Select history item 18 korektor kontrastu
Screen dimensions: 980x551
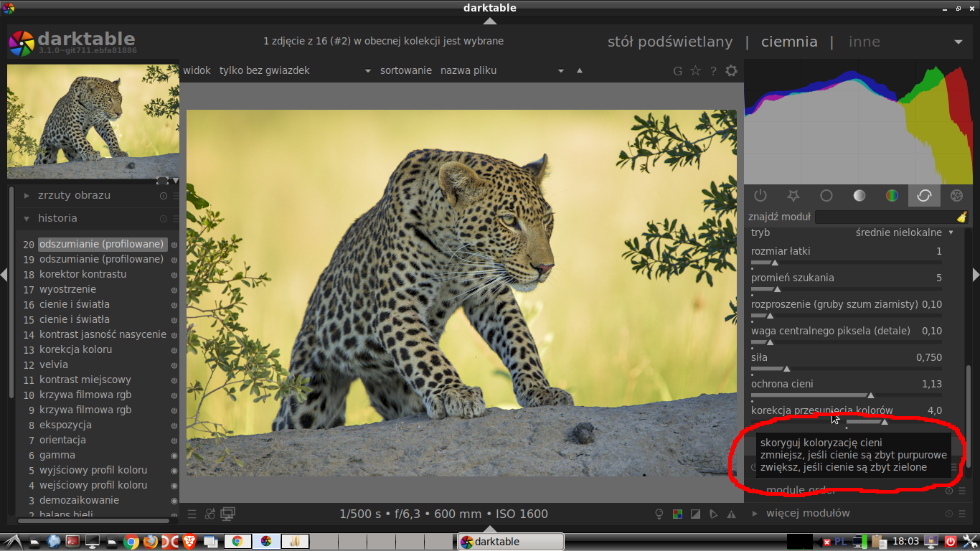(x=83, y=274)
